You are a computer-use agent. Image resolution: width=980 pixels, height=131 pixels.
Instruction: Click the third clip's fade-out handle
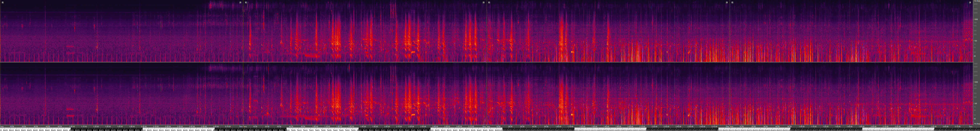coord(727,2)
